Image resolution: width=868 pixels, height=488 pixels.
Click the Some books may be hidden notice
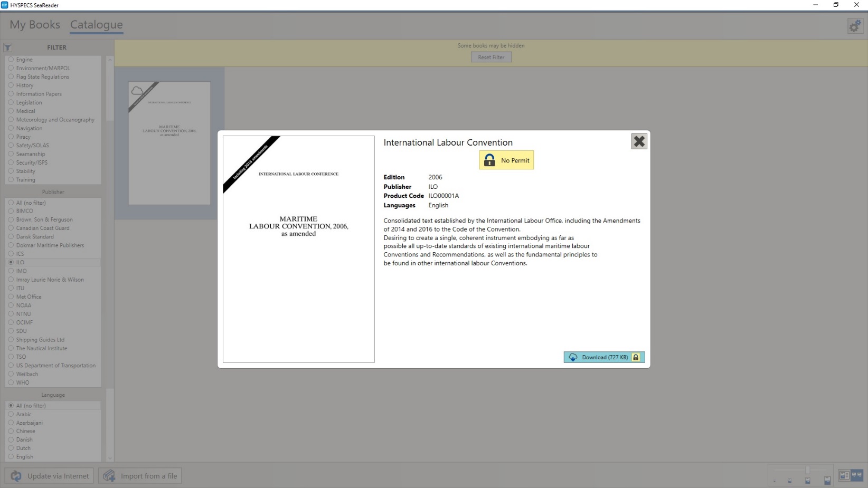pos(491,46)
